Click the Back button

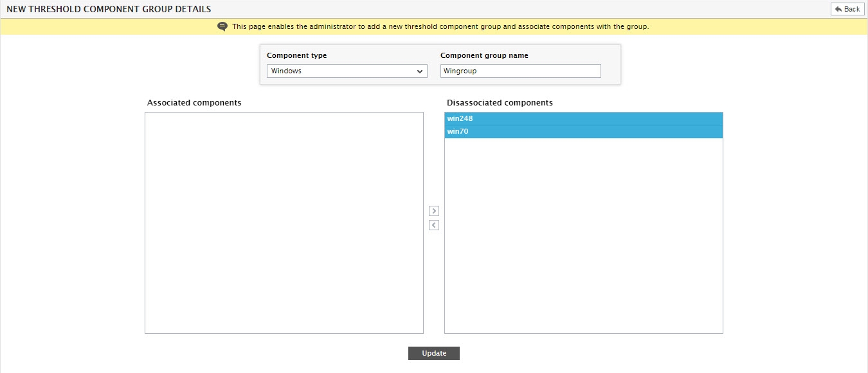click(x=847, y=9)
